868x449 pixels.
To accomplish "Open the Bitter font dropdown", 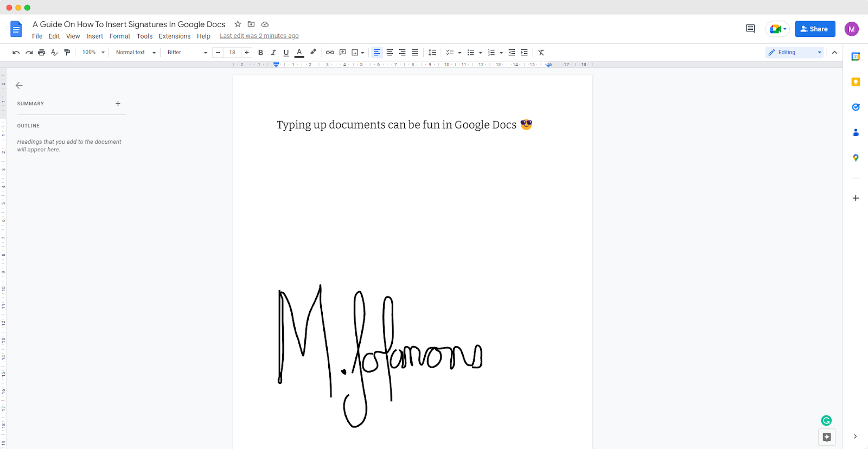I will click(x=187, y=53).
